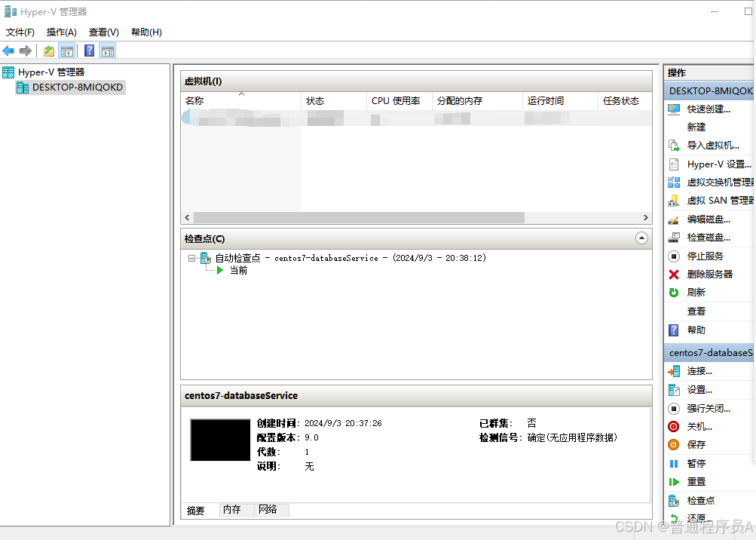
Task: Open 文件(F) menu
Action: pyautogui.click(x=20, y=32)
